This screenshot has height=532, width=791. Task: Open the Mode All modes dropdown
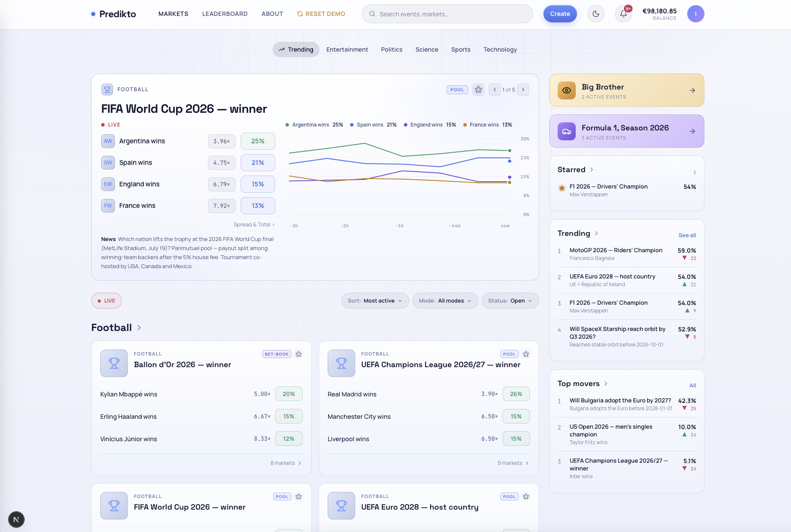click(x=445, y=301)
